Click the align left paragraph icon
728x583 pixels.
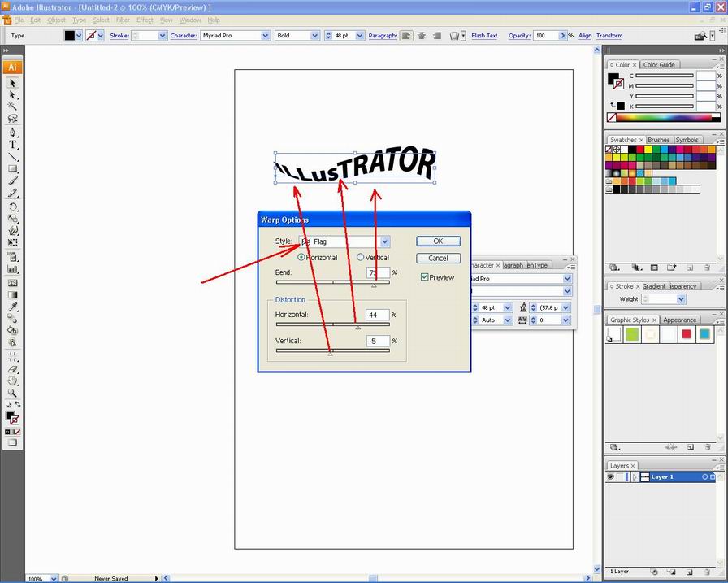[406, 35]
